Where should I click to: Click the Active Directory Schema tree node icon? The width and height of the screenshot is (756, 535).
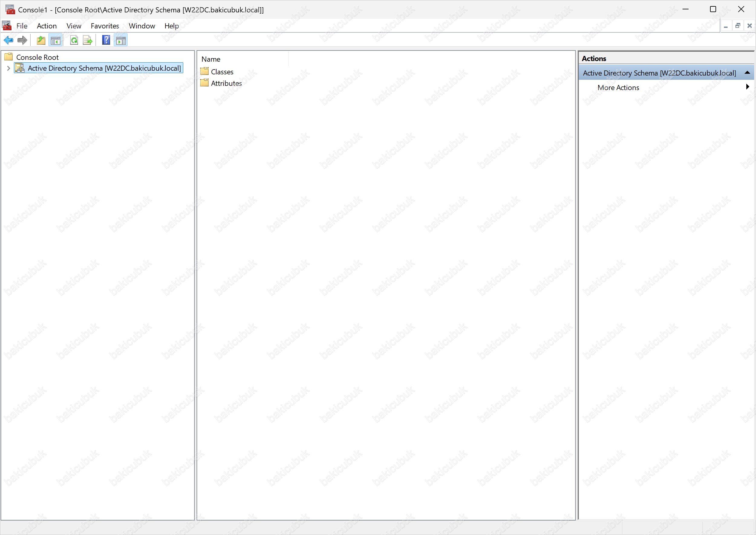point(20,68)
